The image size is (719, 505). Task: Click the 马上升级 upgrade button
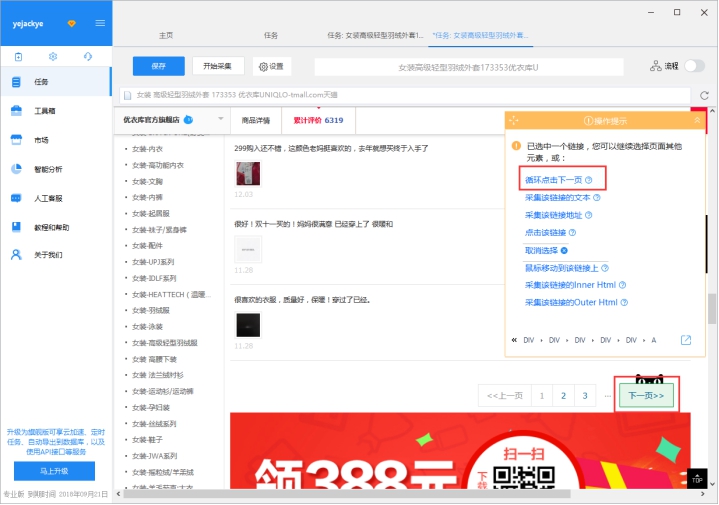click(54, 471)
